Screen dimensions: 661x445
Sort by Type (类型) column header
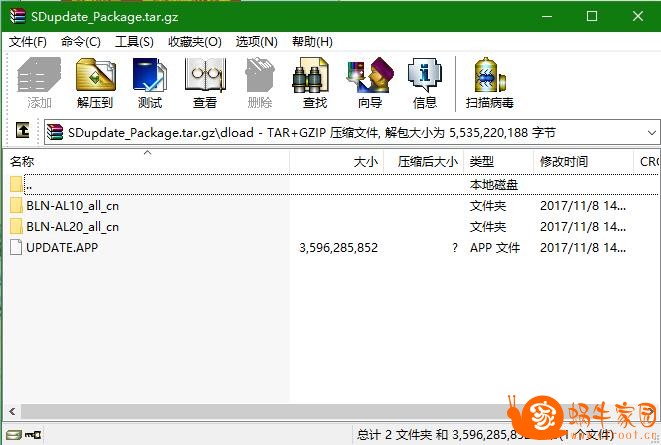click(498, 161)
